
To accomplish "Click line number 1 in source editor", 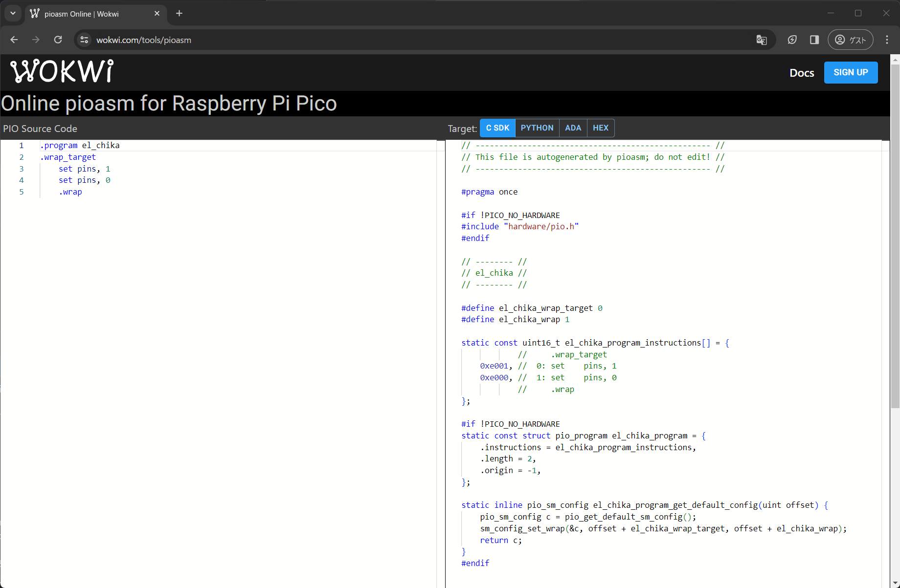I will [x=22, y=145].
